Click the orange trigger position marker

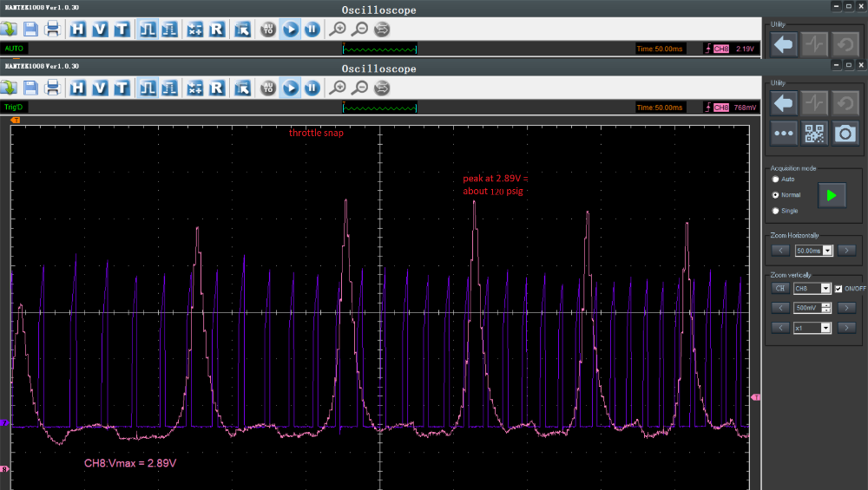16,120
